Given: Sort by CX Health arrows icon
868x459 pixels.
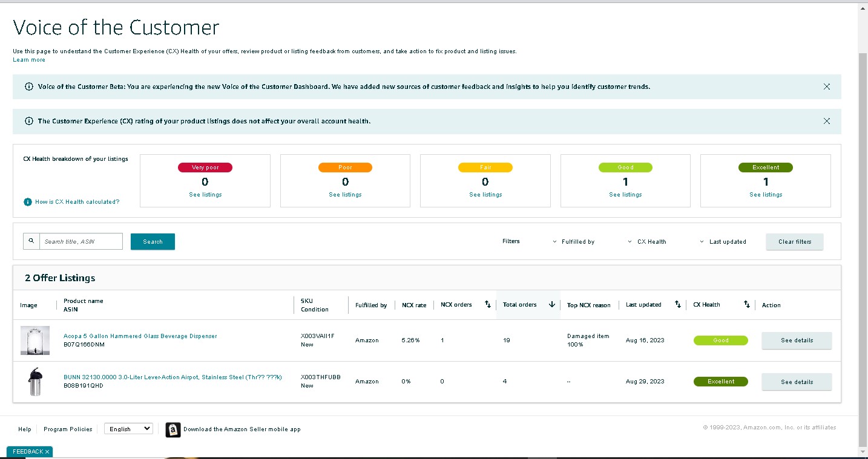Looking at the screenshot, I should (x=746, y=305).
